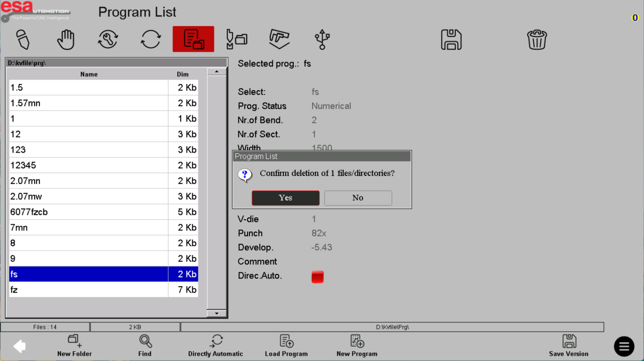Create a New Program
The height and width of the screenshot is (361, 644).
coord(357,346)
